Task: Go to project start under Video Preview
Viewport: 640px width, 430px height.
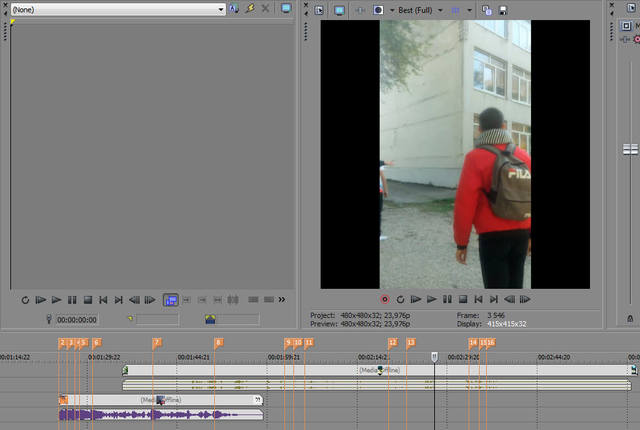Action: coord(478,299)
